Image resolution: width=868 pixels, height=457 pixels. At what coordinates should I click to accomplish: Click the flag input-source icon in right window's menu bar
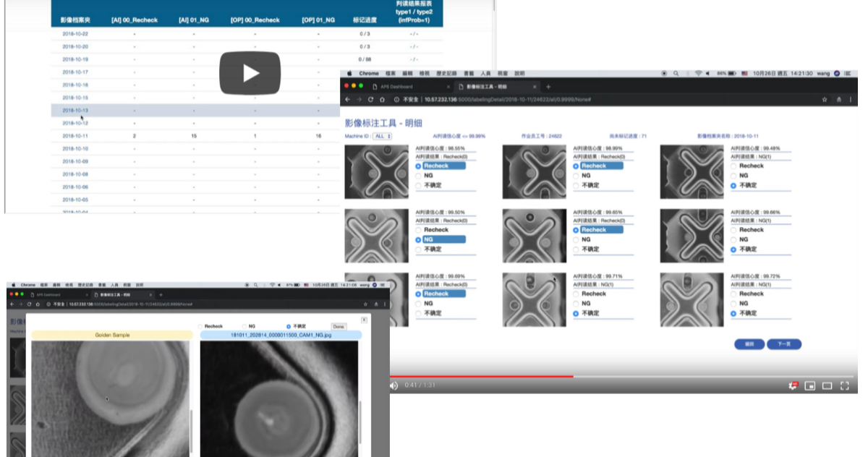pyautogui.click(x=744, y=74)
